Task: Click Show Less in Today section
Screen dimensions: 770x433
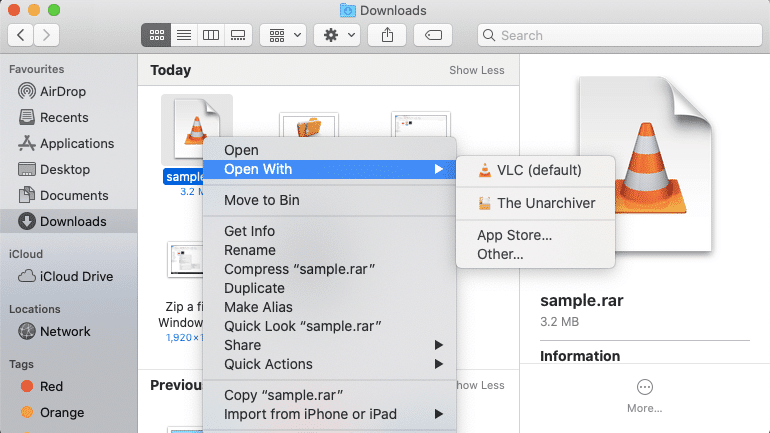Action: click(477, 71)
